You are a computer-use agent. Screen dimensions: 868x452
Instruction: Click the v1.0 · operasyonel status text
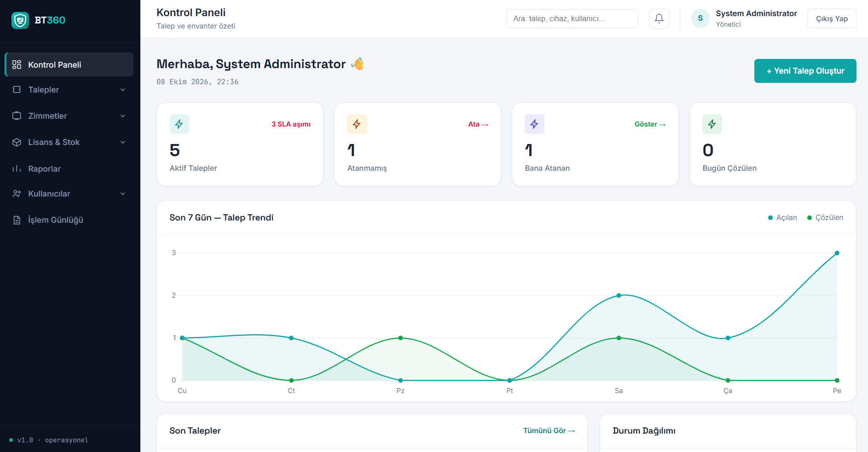click(53, 440)
